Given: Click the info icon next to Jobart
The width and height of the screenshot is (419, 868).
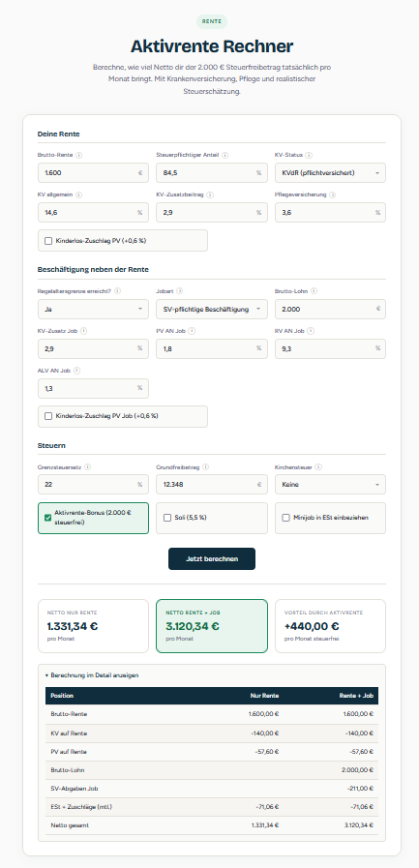Looking at the screenshot, I should 179,291.
